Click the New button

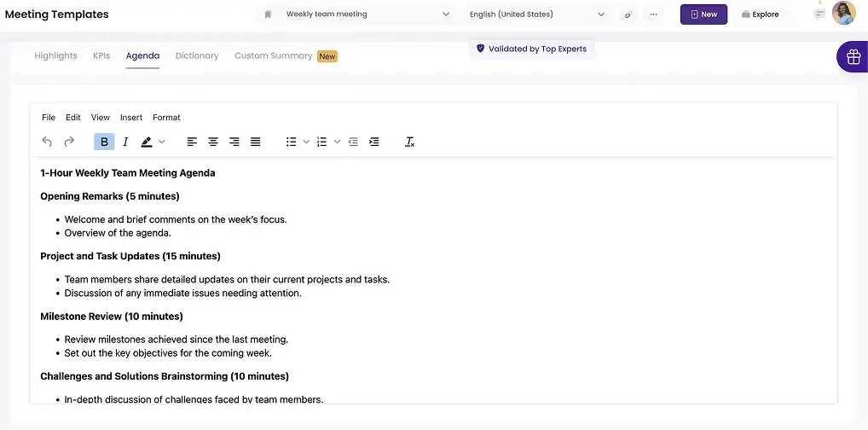[703, 15]
